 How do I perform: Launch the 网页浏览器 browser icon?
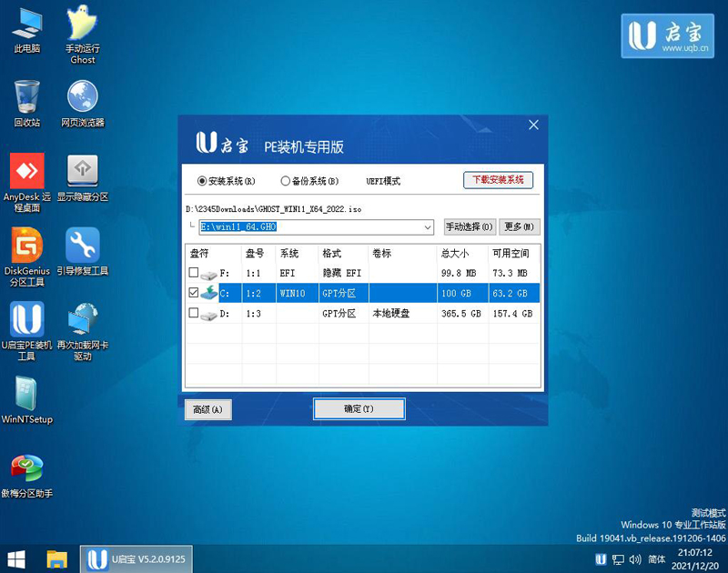pos(83,104)
